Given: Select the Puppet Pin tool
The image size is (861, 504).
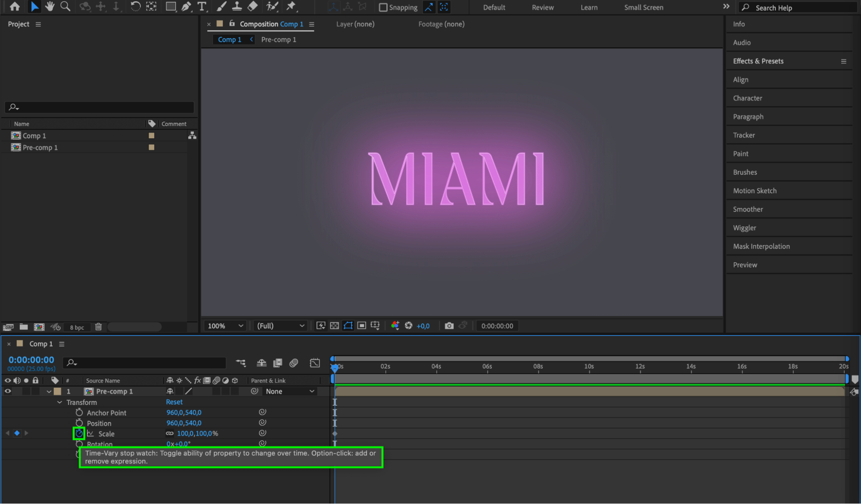Looking at the screenshot, I should 291,6.
